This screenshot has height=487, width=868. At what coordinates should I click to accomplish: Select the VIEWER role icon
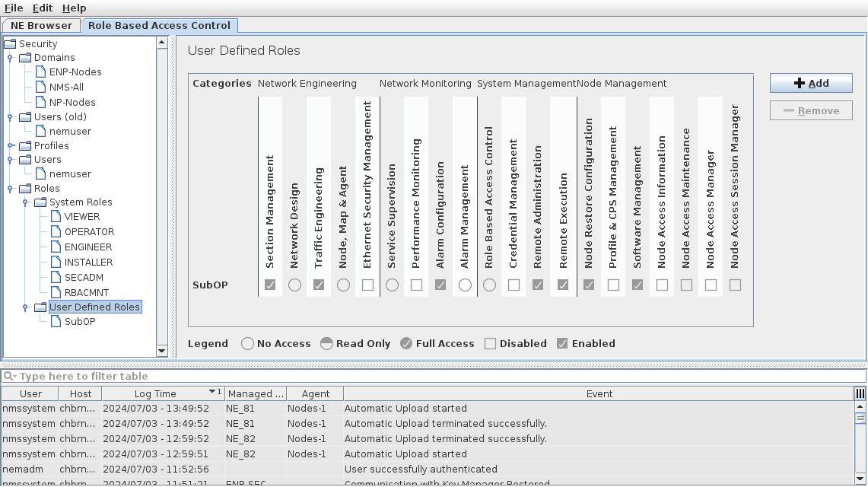(56, 217)
